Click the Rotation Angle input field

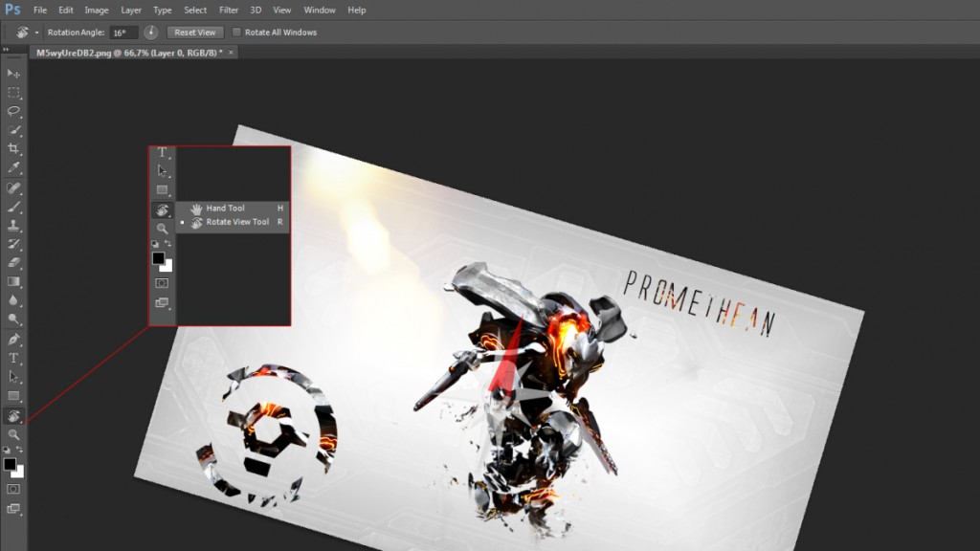pos(123,33)
